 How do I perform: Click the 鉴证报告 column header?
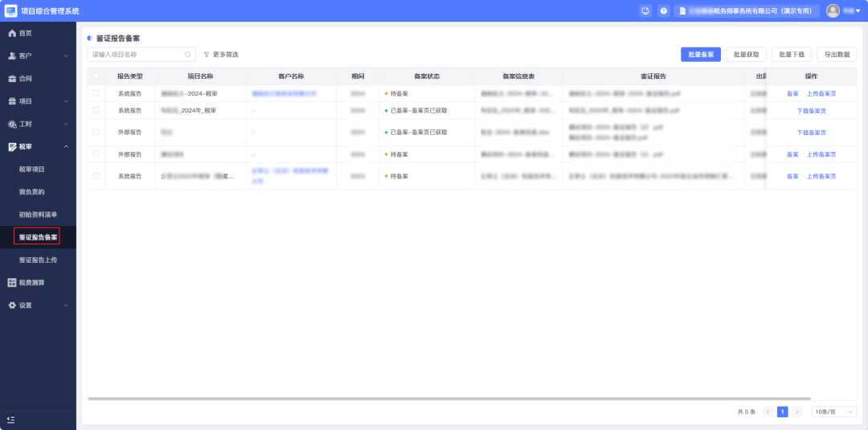653,76
